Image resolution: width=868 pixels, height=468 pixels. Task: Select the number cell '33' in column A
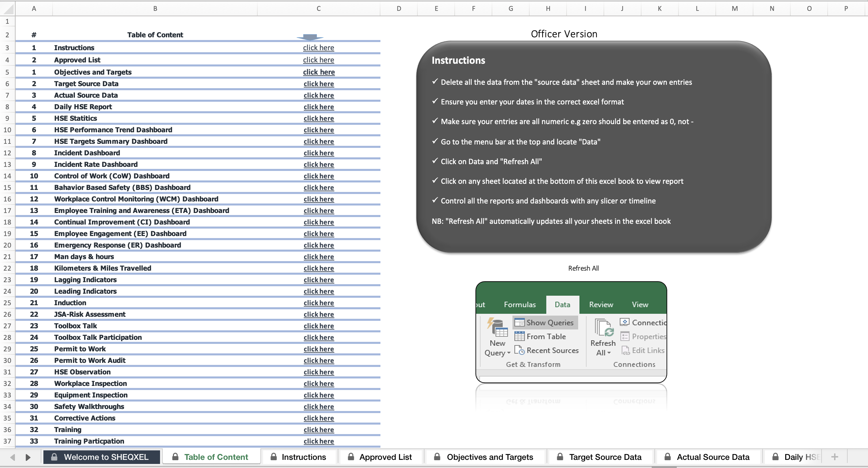coord(34,441)
